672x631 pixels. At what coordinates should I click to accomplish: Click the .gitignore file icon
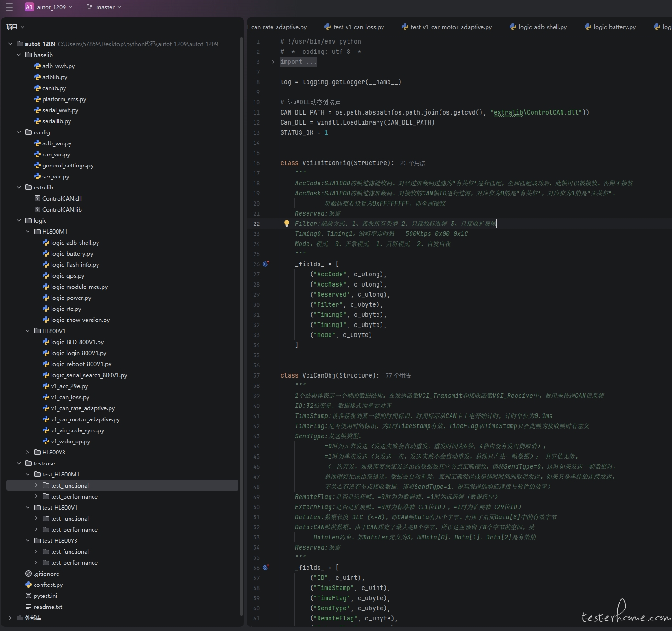click(x=29, y=574)
